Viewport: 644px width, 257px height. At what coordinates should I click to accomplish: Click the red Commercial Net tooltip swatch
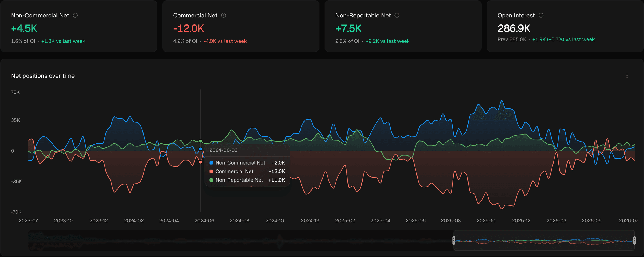[x=211, y=171]
